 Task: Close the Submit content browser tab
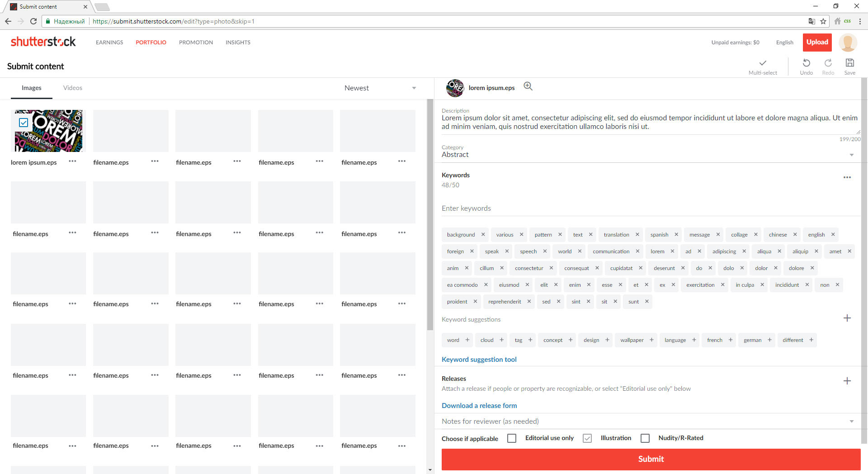point(85,7)
